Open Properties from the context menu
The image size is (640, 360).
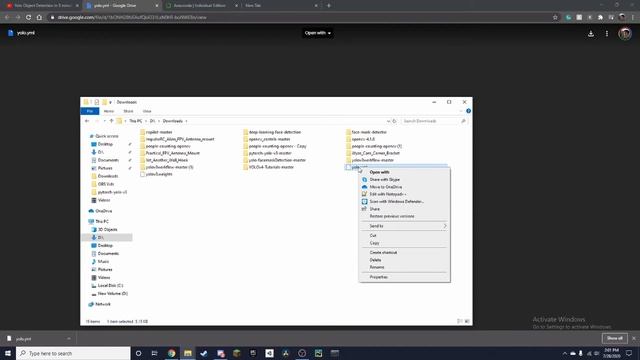378,277
